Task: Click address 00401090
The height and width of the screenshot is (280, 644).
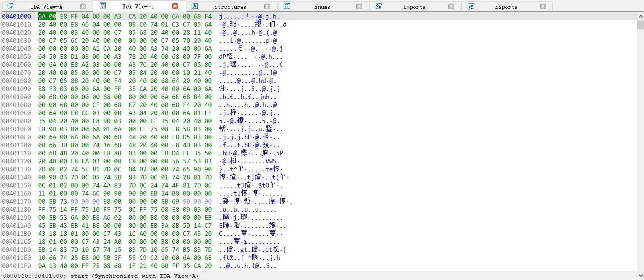Action: click(x=16, y=89)
